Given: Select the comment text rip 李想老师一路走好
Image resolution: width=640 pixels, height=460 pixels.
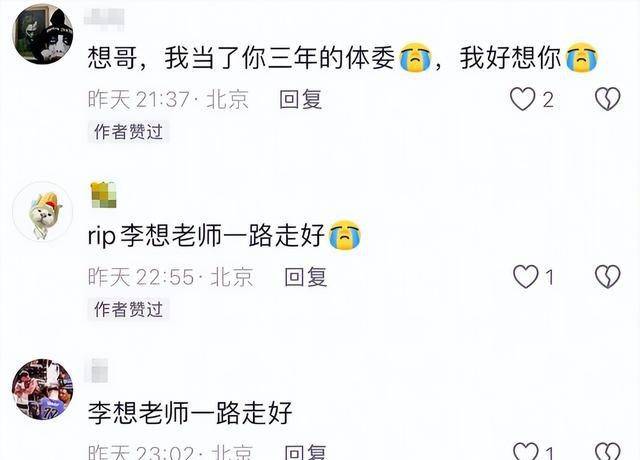Looking at the screenshot, I should click(x=206, y=236).
